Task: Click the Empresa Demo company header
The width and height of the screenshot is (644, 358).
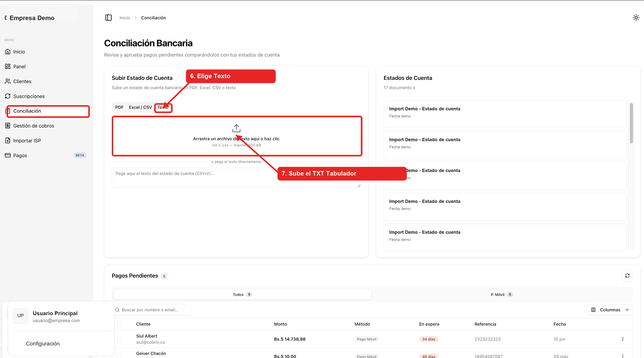Action: (x=32, y=18)
